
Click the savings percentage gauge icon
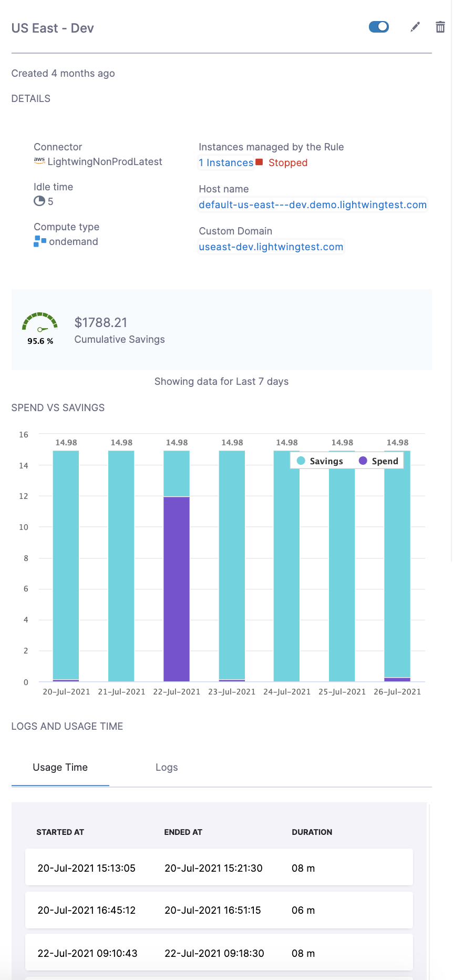click(40, 323)
